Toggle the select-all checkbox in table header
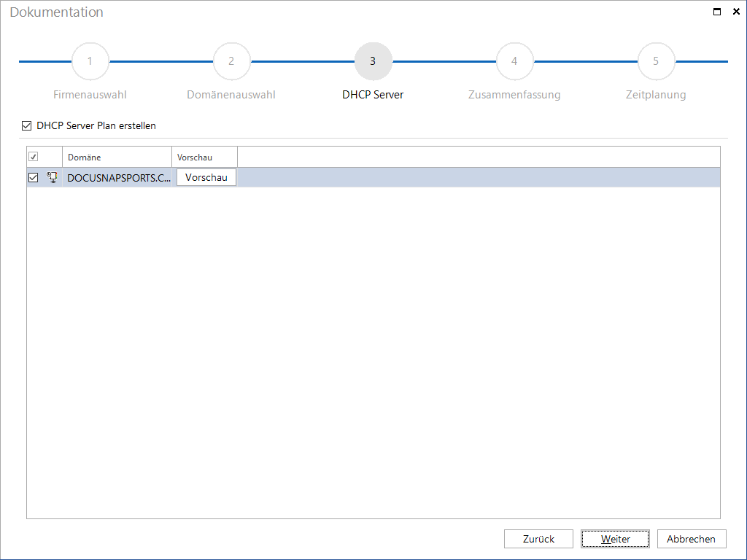The image size is (747, 560). click(x=34, y=157)
